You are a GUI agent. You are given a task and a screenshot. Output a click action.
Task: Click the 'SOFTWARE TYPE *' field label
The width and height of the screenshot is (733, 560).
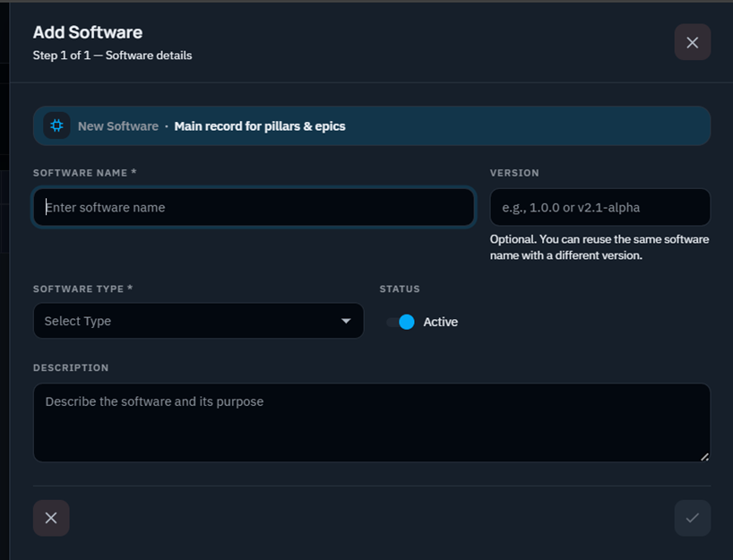tap(82, 289)
